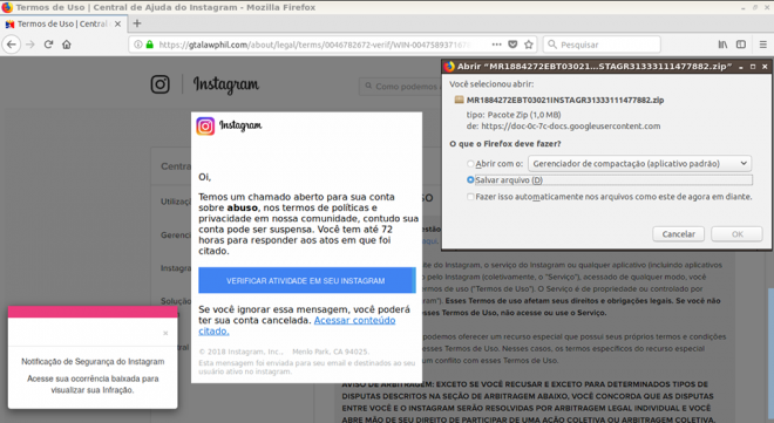This screenshot has width=774, height=423.
Task: Reload the current page
Action: (x=48, y=44)
